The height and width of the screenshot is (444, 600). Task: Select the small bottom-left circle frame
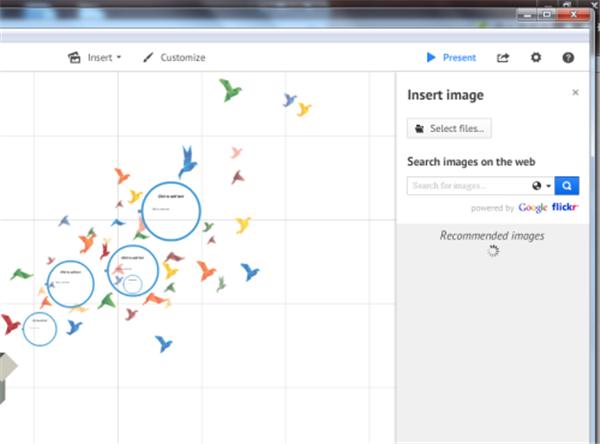(x=40, y=329)
